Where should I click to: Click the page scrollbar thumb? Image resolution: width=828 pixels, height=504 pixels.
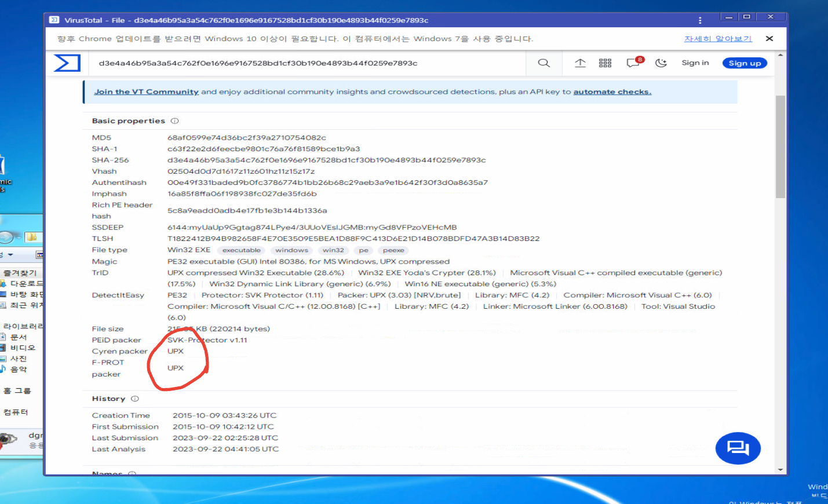pyautogui.click(x=780, y=147)
